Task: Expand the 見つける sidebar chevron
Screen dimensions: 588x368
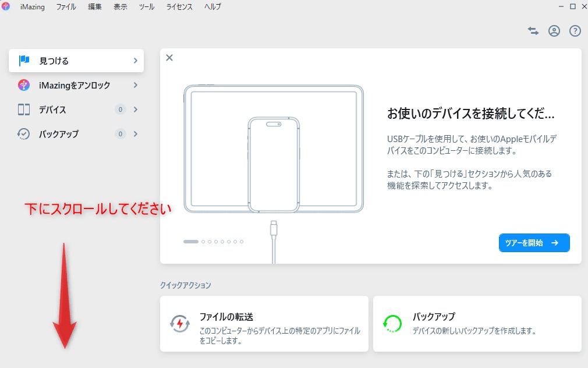Action: (x=135, y=61)
